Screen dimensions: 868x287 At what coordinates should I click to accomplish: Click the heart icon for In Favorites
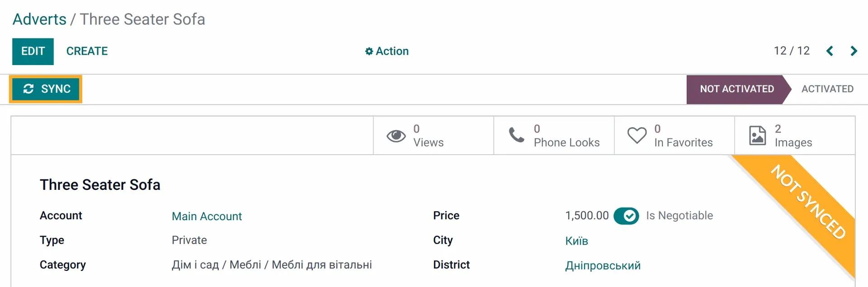[637, 135]
